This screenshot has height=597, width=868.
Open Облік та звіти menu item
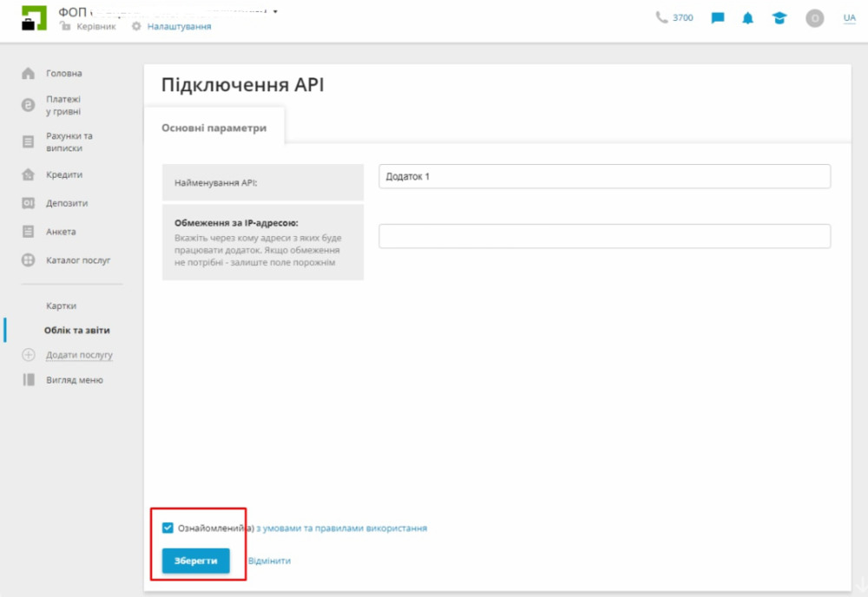click(77, 331)
